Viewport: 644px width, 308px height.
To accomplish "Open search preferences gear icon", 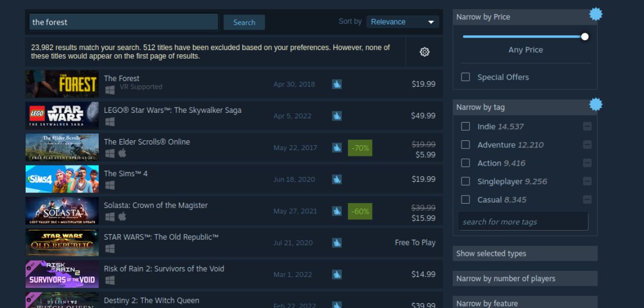I will (425, 52).
